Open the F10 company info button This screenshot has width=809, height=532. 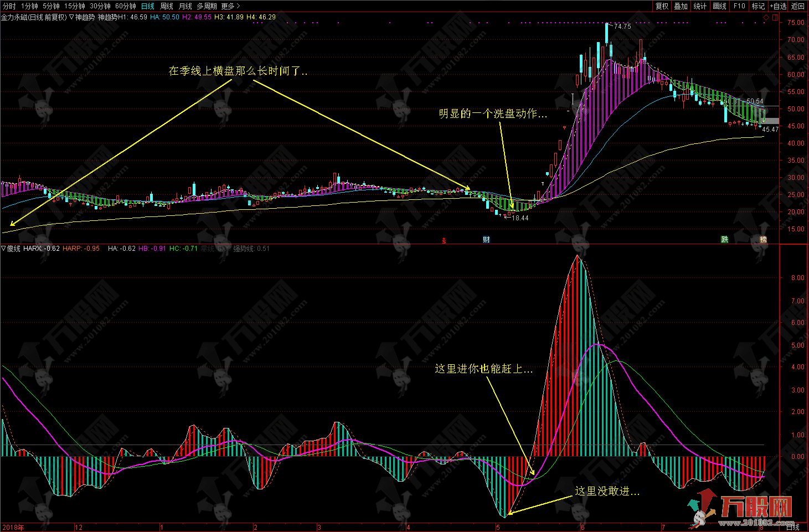coord(739,6)
